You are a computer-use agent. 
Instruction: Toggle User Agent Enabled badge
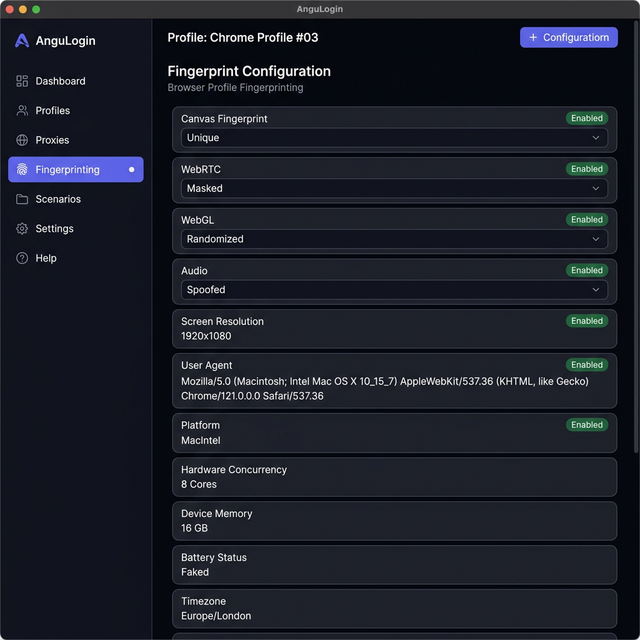point(587,365)
